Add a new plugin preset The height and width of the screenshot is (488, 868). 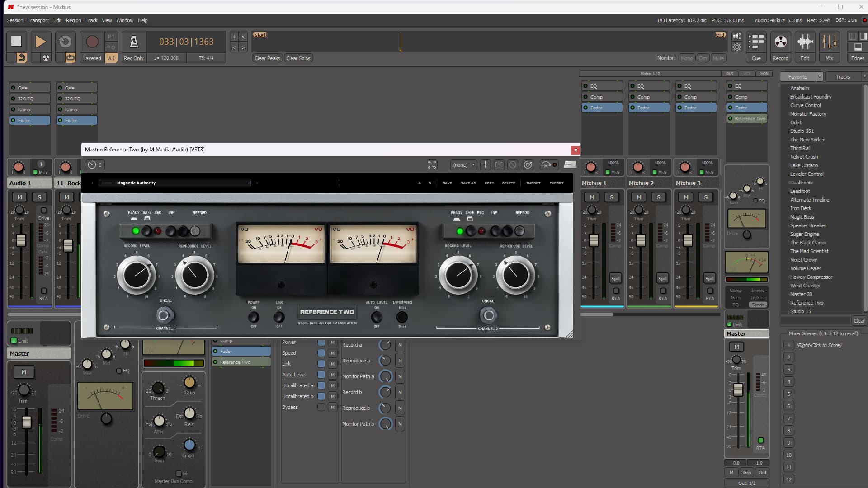pos(485,165)
